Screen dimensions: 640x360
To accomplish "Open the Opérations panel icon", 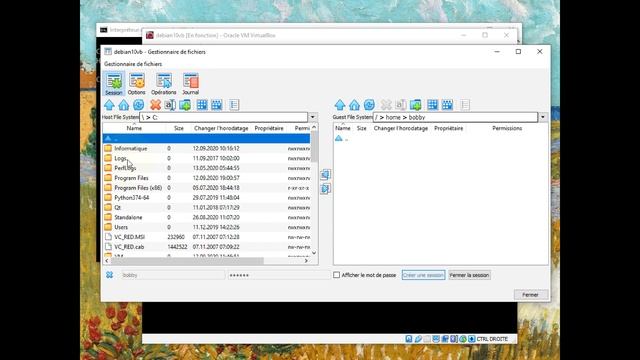I will (x=164, y=84).
